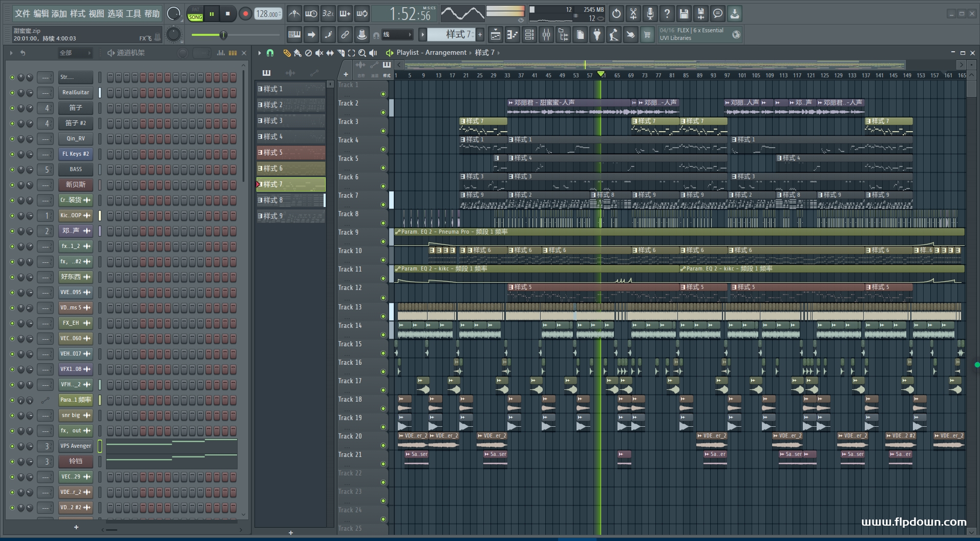Toggle first step of Str channel
The image size is (980, 541).
point(111,77)
